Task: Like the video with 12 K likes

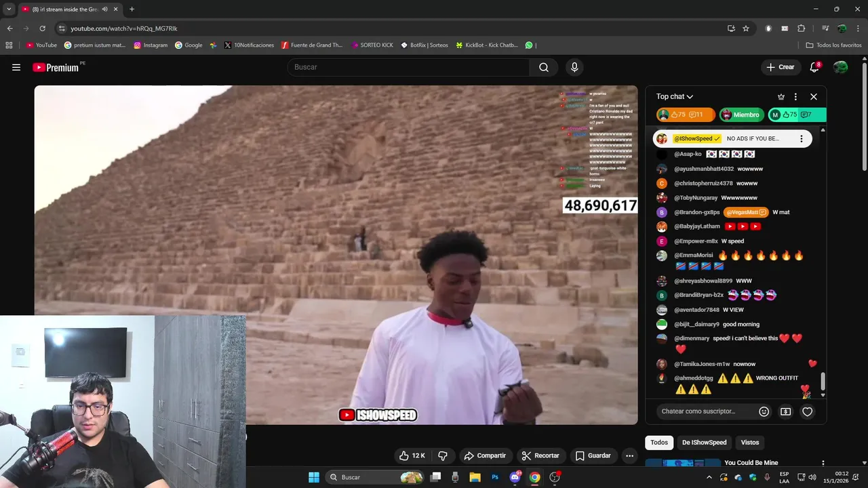Action: [412, 455]
